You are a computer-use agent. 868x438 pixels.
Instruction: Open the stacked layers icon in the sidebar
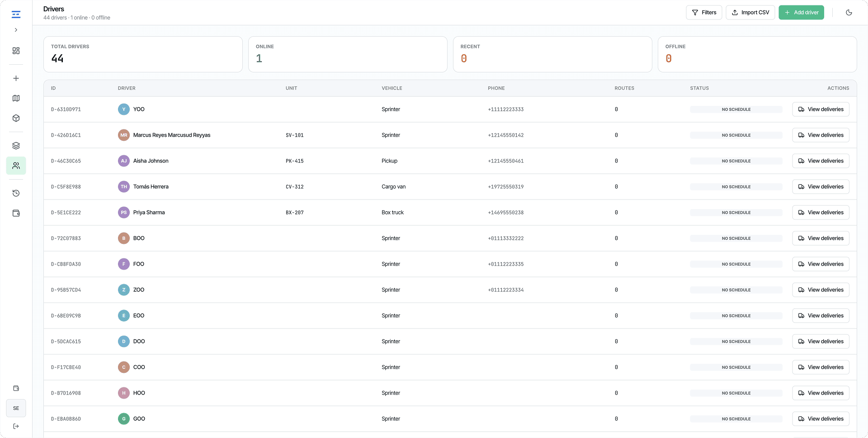point(16,146)
